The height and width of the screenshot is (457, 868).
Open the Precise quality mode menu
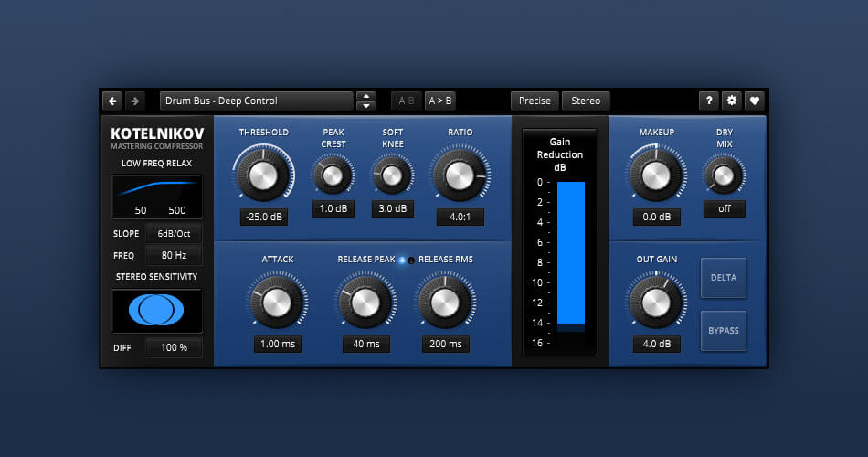(535, 101)
